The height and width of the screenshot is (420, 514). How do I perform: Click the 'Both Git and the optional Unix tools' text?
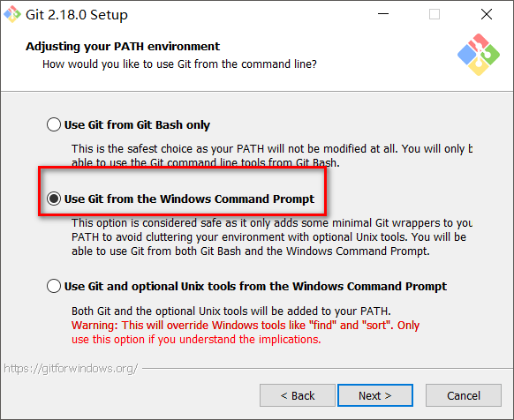231,311
